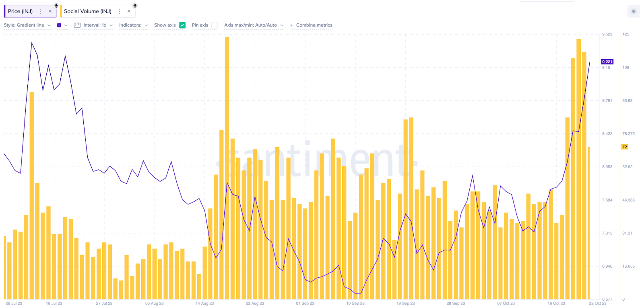Click the plus icon beside Combine metrics

point(291,25)
